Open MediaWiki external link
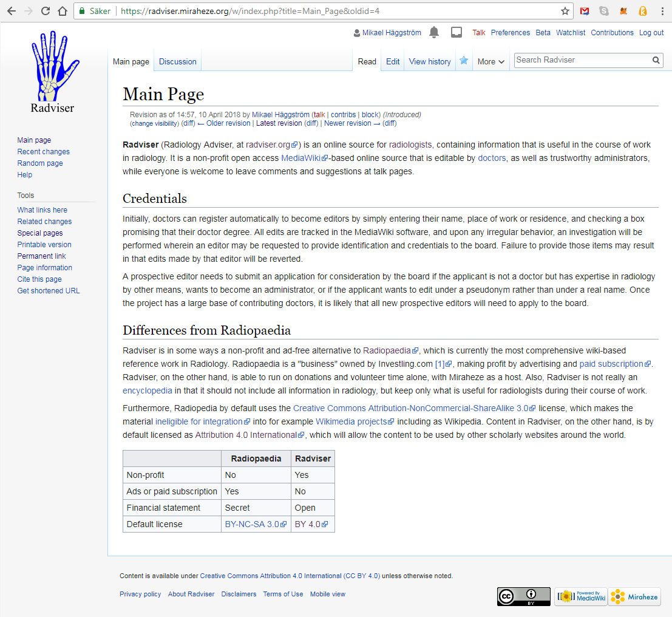The image size is (672, 617). tap(304, 159)
